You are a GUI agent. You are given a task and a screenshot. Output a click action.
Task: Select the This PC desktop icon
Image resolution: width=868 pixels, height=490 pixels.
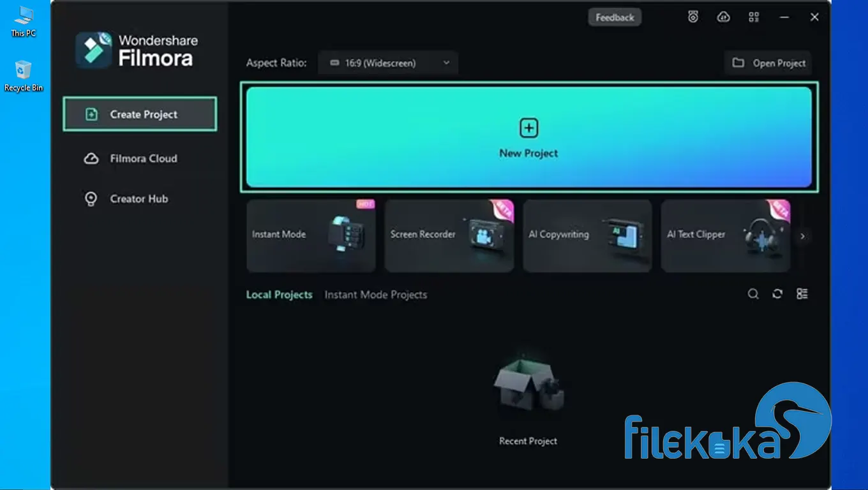(x=24, y=22)
